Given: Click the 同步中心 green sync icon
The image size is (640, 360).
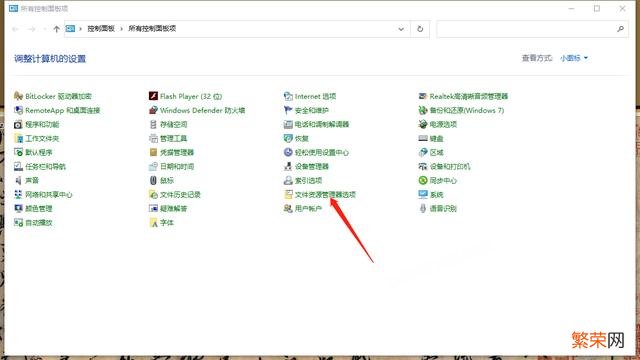Looking at the screenshot, I should click(423, 180).
